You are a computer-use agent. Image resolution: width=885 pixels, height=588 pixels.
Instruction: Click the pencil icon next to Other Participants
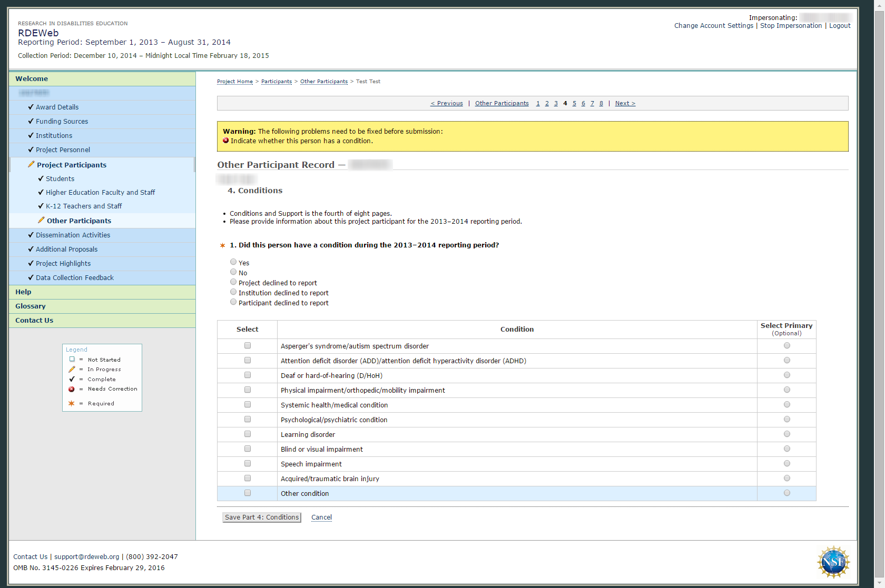pyautogui.click(x=41, y=221)
